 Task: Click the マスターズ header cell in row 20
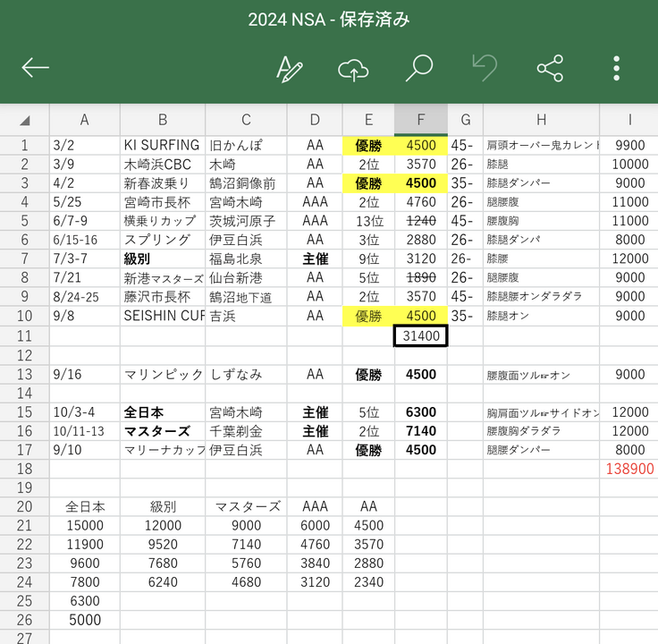point(246,506)
